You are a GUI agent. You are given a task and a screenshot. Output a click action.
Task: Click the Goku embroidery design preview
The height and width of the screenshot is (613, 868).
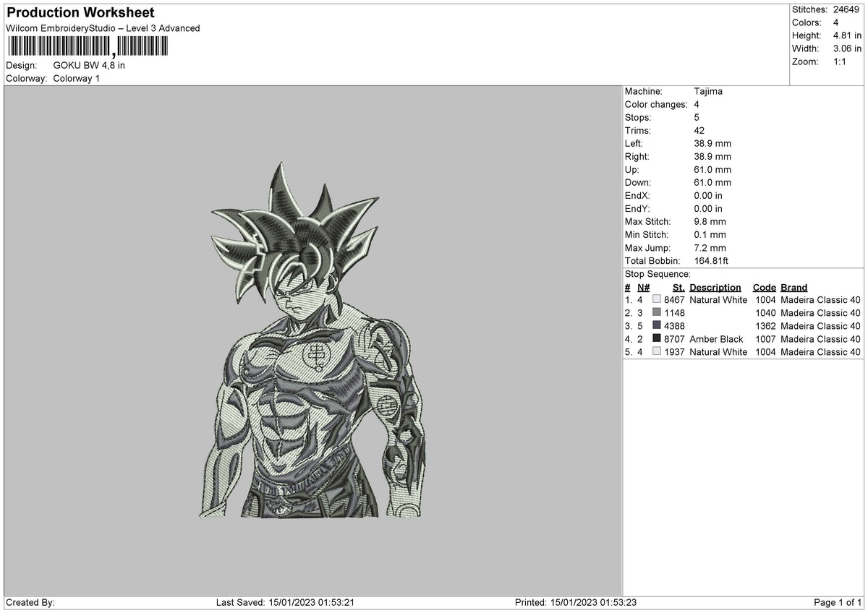coord(313,339)
